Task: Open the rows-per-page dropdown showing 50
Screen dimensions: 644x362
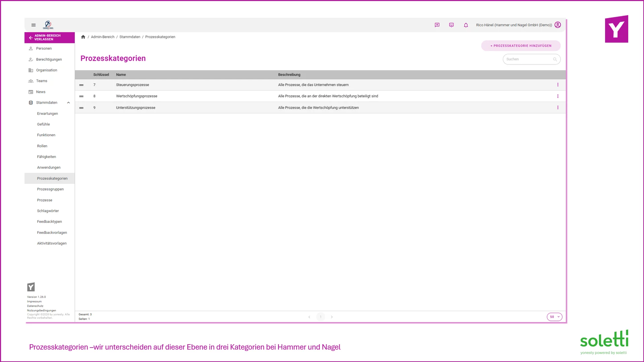Action: tap(554, 317)
